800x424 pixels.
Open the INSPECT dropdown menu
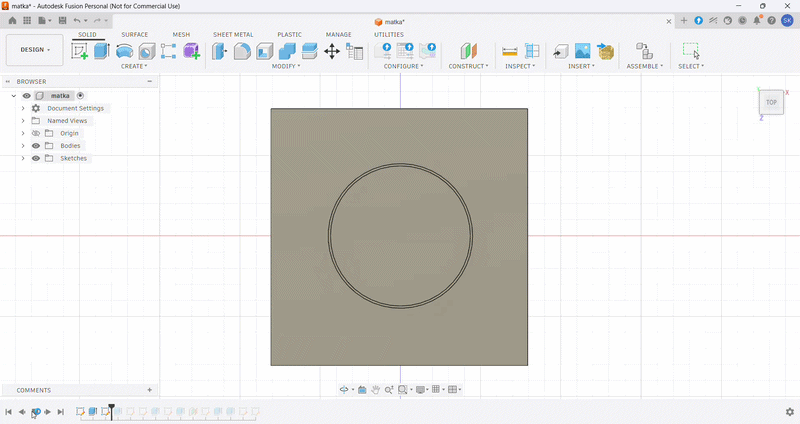(520, 66)
